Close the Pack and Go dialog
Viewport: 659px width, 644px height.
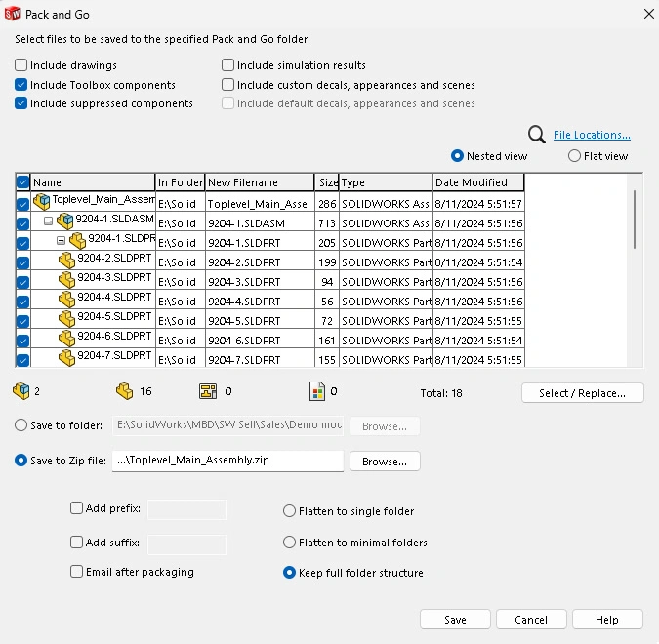pos(649,14)
